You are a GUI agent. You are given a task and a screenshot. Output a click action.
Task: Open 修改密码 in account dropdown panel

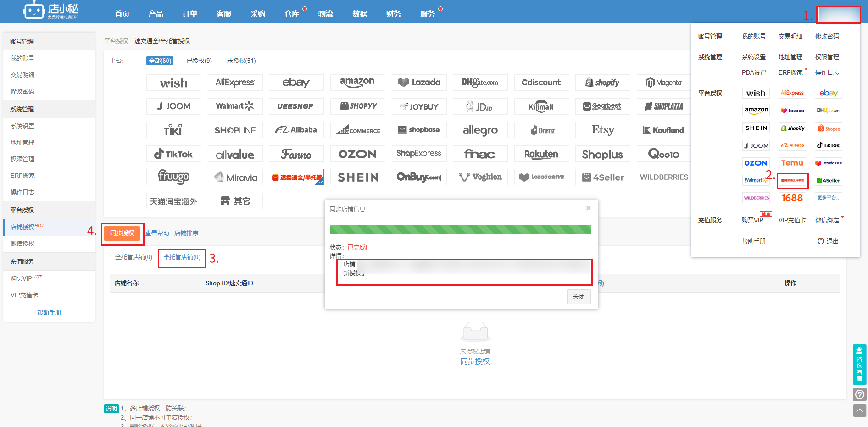pyautogui.click(x=827, y=36)
